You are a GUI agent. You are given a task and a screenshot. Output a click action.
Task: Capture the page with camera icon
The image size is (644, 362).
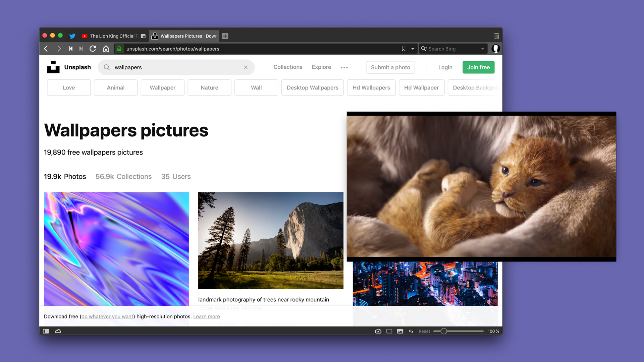(x=378, y=331)
